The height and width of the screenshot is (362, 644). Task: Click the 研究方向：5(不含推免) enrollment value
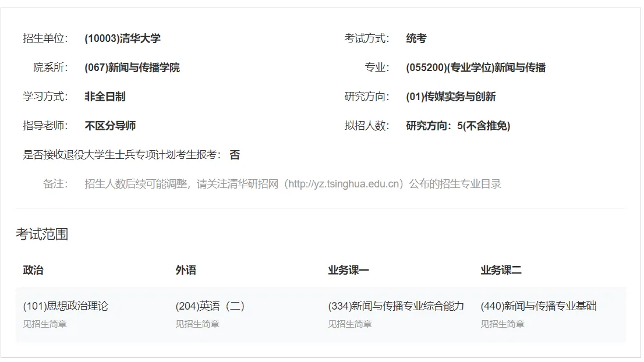pos(458,126)
